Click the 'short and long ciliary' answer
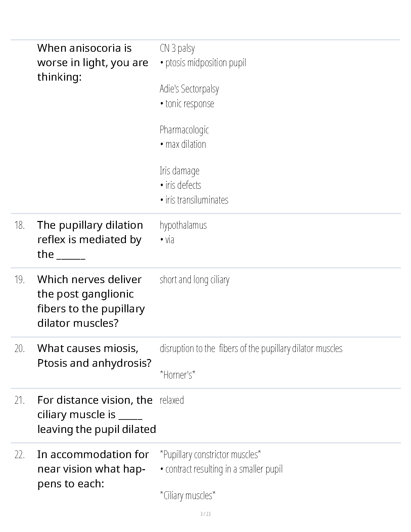Viewport: 411px width, 532px height. (194, 280)
